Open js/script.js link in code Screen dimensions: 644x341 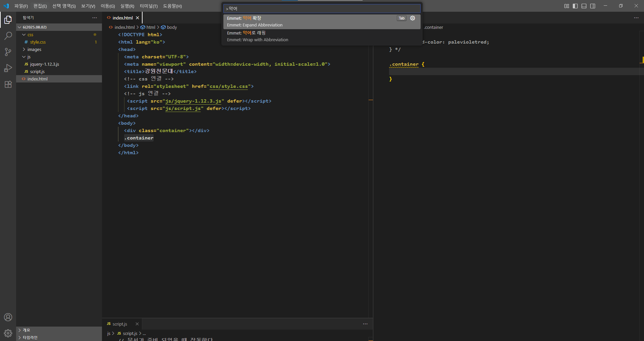(183, 108)
